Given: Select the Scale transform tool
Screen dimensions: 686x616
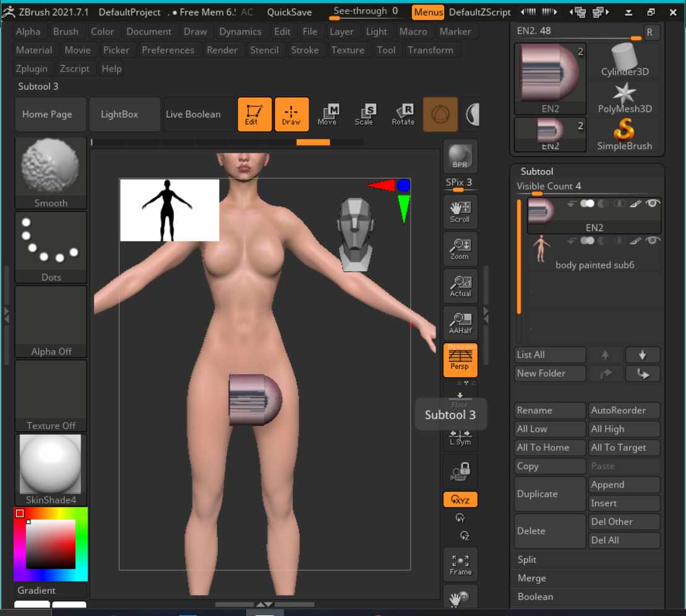Looking at the screenshot, I should (364, 114).
